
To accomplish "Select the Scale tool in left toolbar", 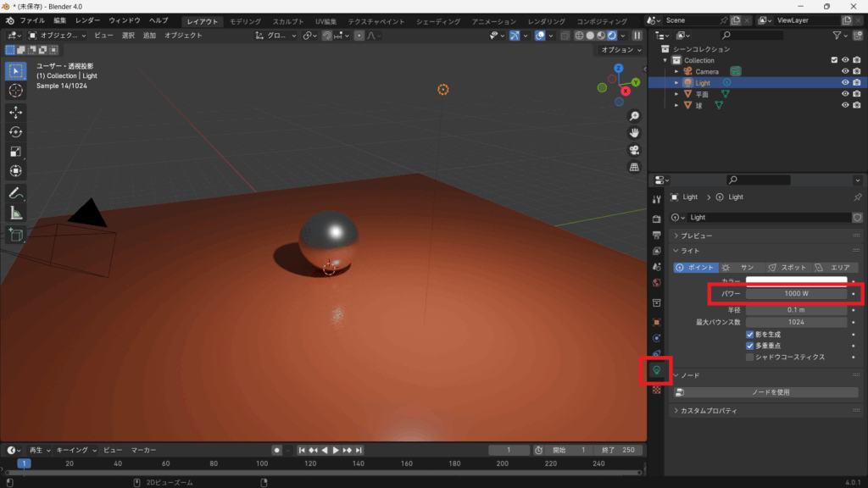I will coord(15,152).
